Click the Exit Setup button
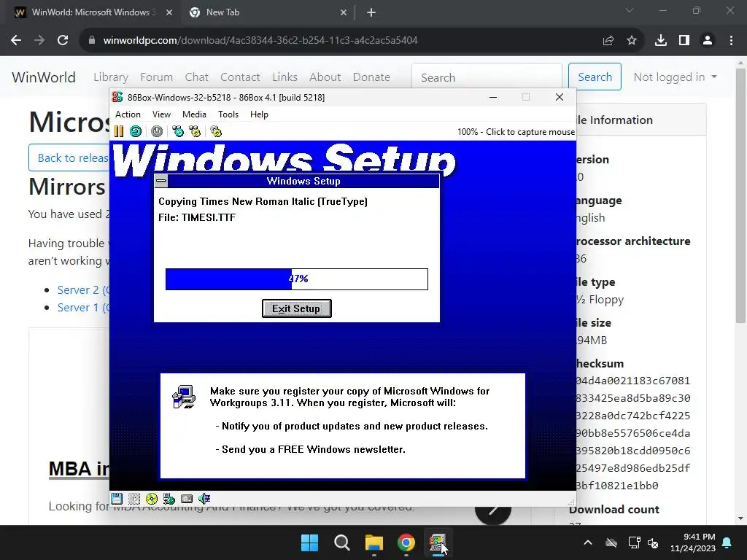This screenshot has height=560, width=747. pos(296,308)
